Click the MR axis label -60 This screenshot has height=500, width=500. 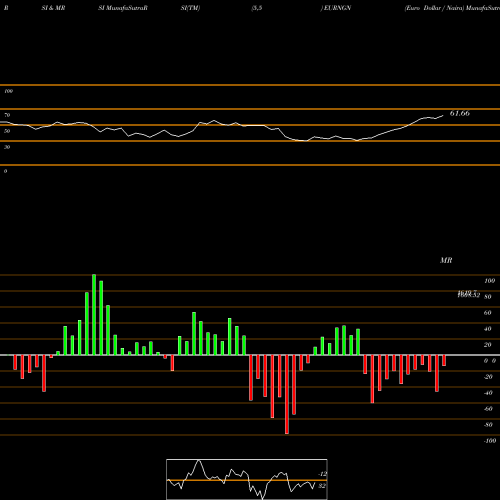pos(488,409)
